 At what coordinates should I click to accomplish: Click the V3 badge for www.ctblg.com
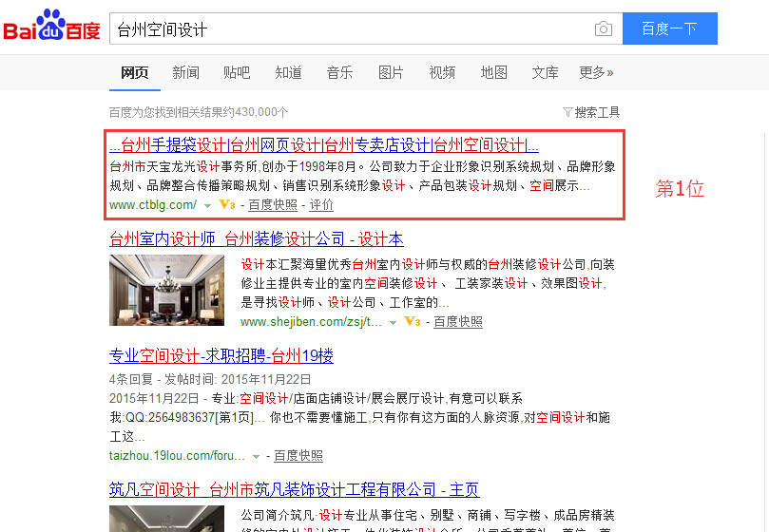[227, 204]
